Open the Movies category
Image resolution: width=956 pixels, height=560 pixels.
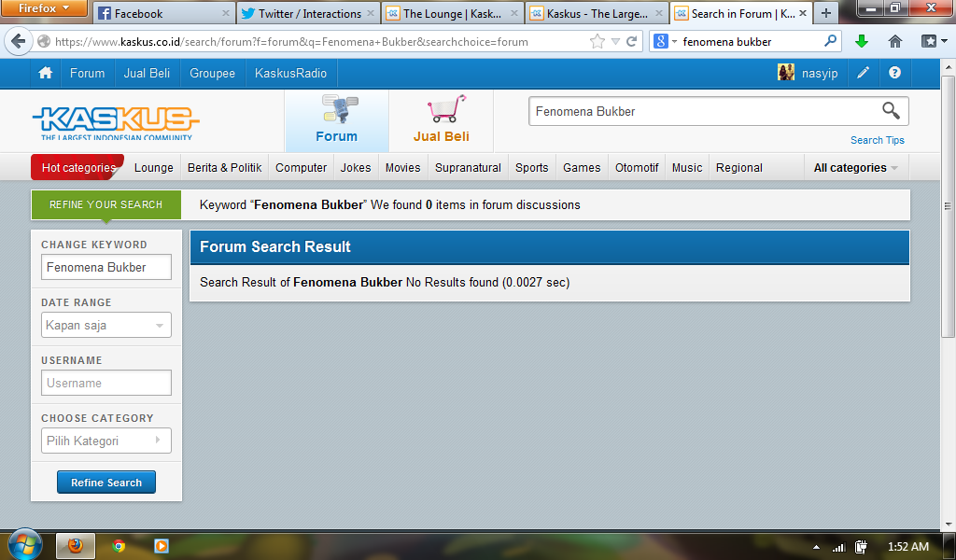pos(403,168)
